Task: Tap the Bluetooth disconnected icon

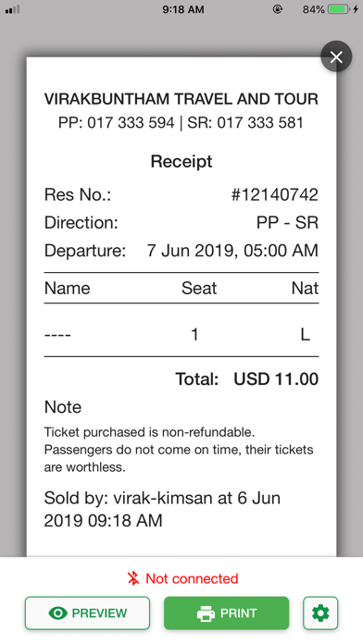Action: pos(133,578)
